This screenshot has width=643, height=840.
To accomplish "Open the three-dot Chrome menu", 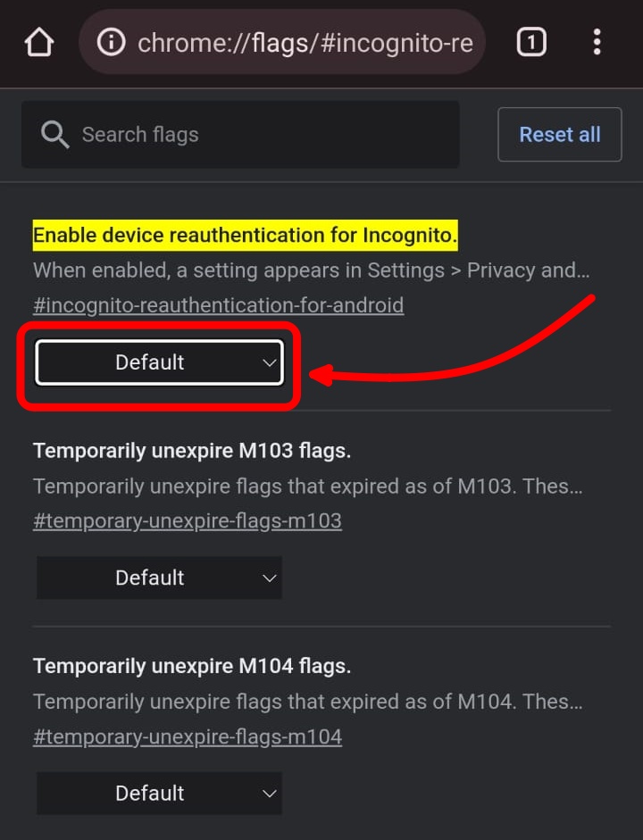I will 597,42.
